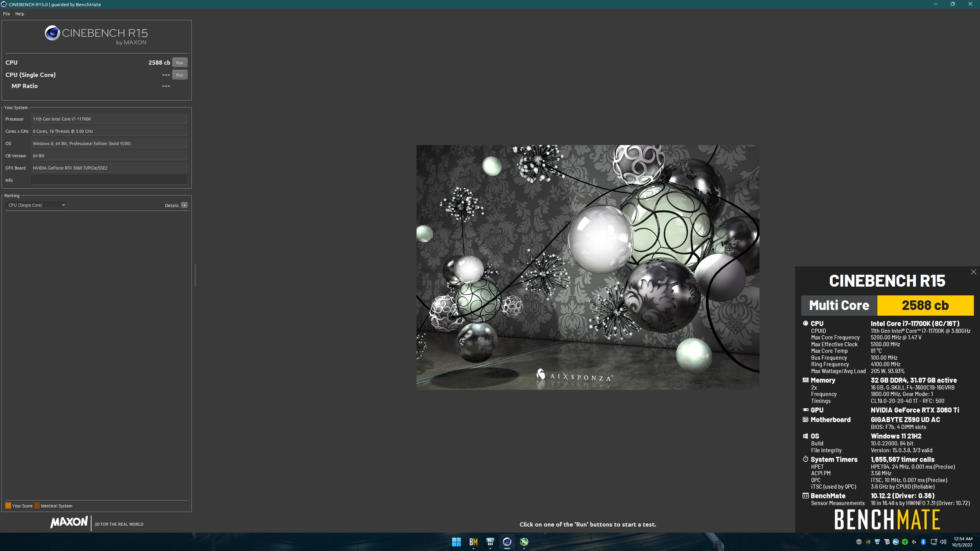Image resolution: width=980 pixels, height=551 pixels.
Task: Click the Windows 11 21H2 text
Action: 896,436
